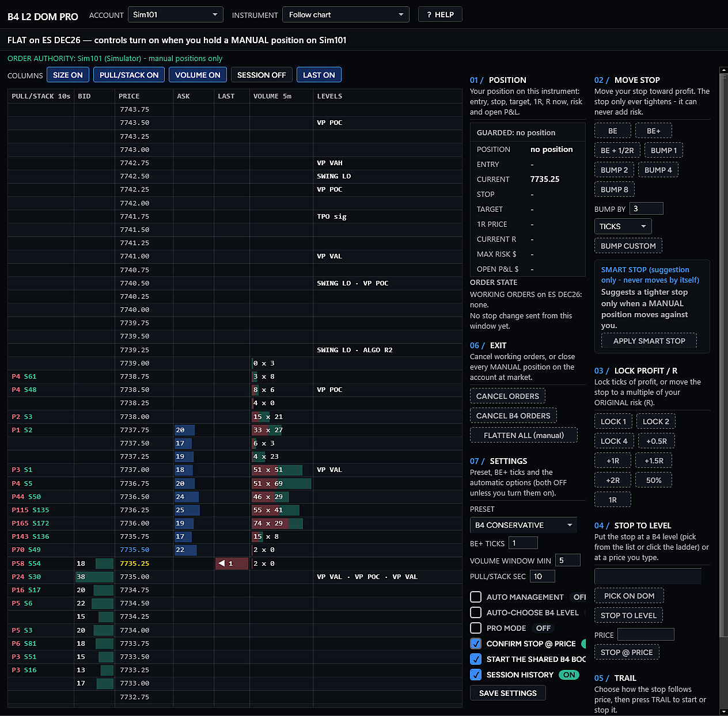Screen dimensions: 728x716
Task: Focus the PULL/STACK SEC input field
Action: [543, 576]
